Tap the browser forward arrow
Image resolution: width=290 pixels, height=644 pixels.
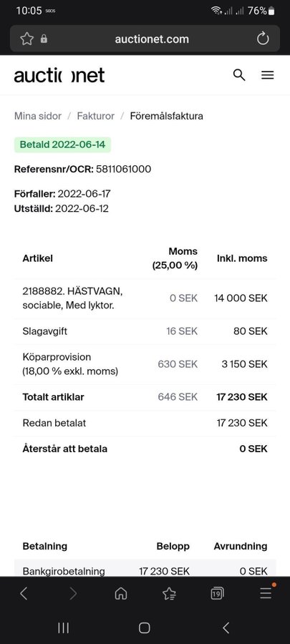(73, 593)
